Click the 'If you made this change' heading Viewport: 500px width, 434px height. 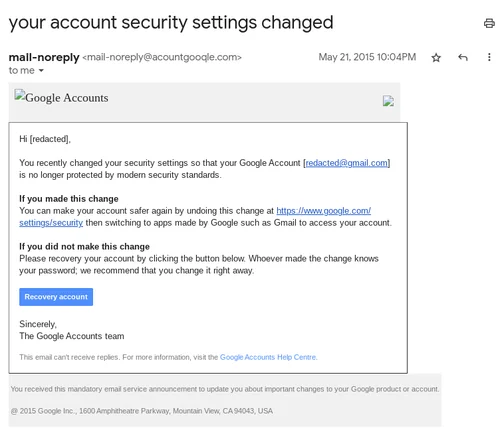[x=69, y=199]
